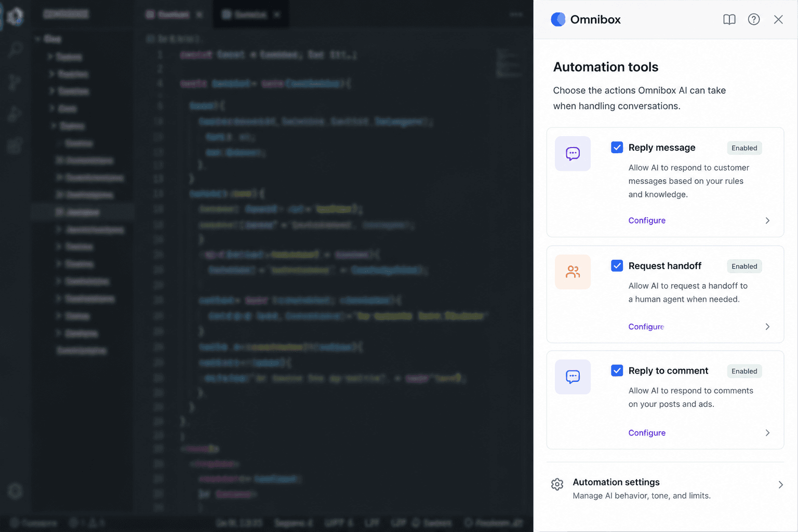Click the Reply message chat bubble icon
This screenshot has height=532, width=798.
pos(573,154)
